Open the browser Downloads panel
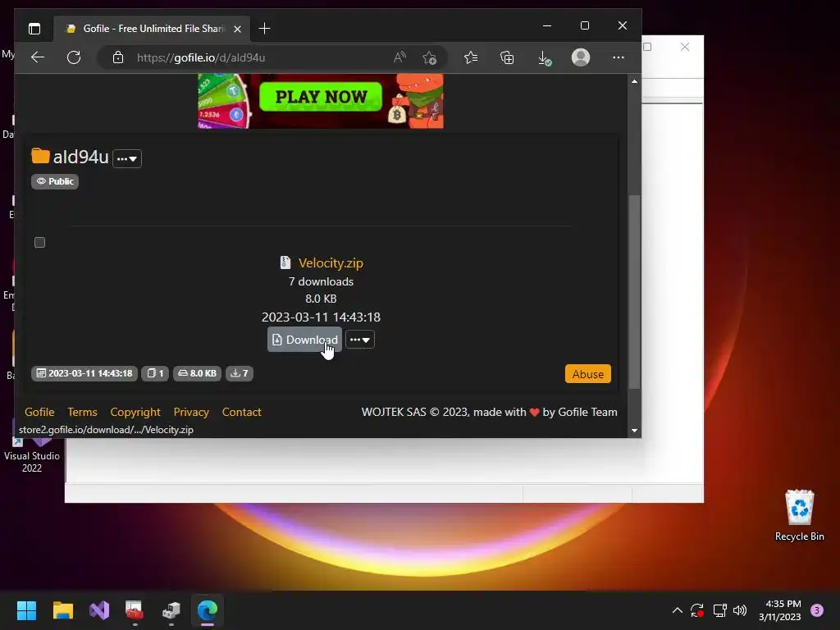Screen dimensions: 840x630 click(544, 58)
